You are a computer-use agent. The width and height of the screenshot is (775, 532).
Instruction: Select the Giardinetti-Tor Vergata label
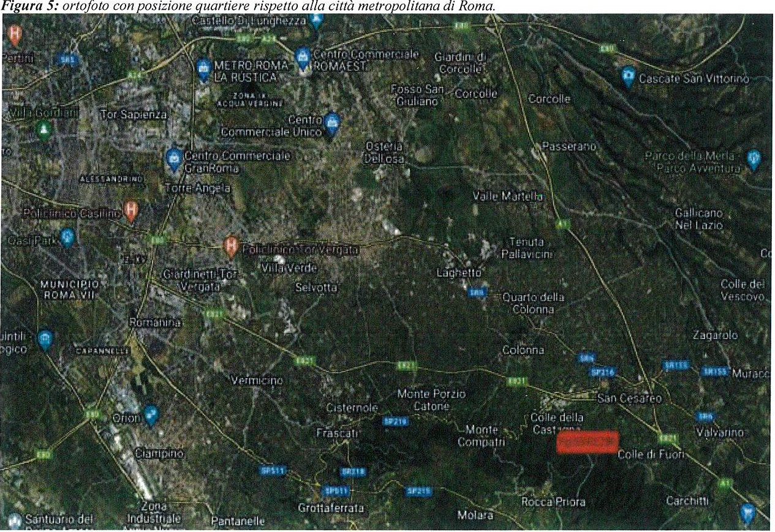[x=200, y=280]
